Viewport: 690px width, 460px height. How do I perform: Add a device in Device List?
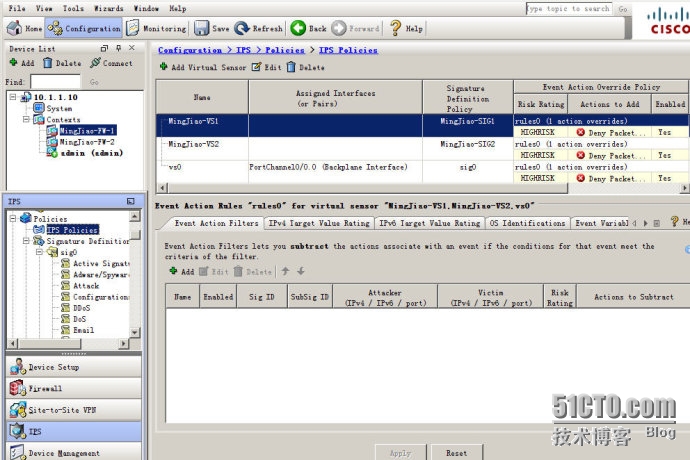[22, 63]
